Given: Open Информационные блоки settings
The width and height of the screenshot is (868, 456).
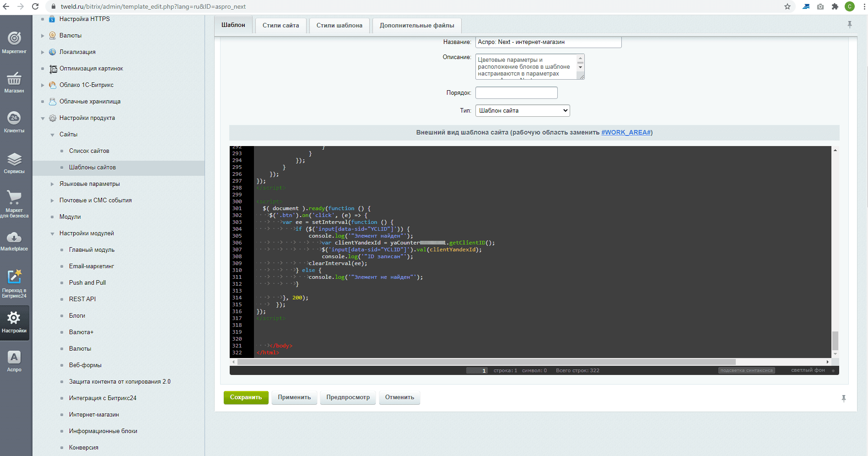Looking at the screenshot, I should (x=103, y=431).
